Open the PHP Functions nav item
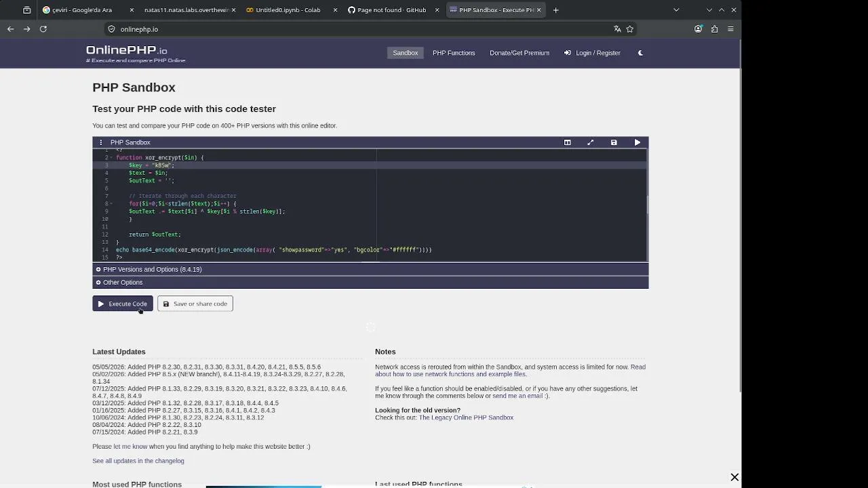 pos(454,53)
